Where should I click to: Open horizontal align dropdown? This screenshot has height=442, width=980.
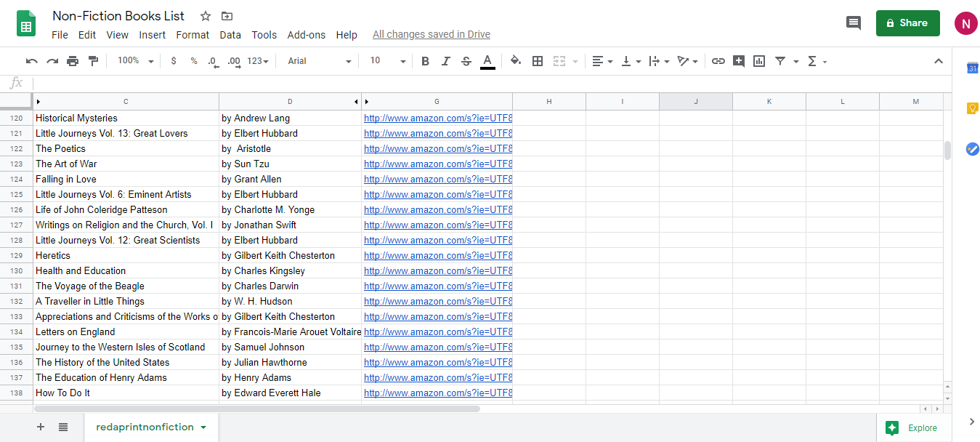coord(602,61)
